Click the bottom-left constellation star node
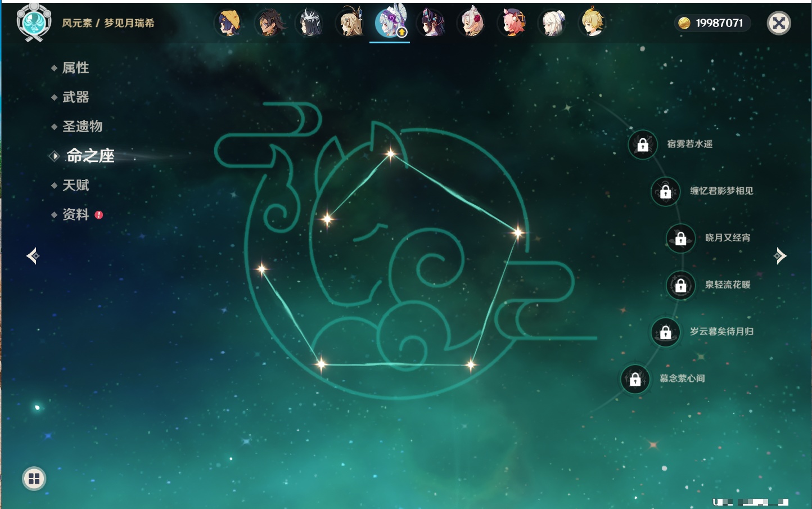This screenshot has width=812, height=509. click(321, 364)
